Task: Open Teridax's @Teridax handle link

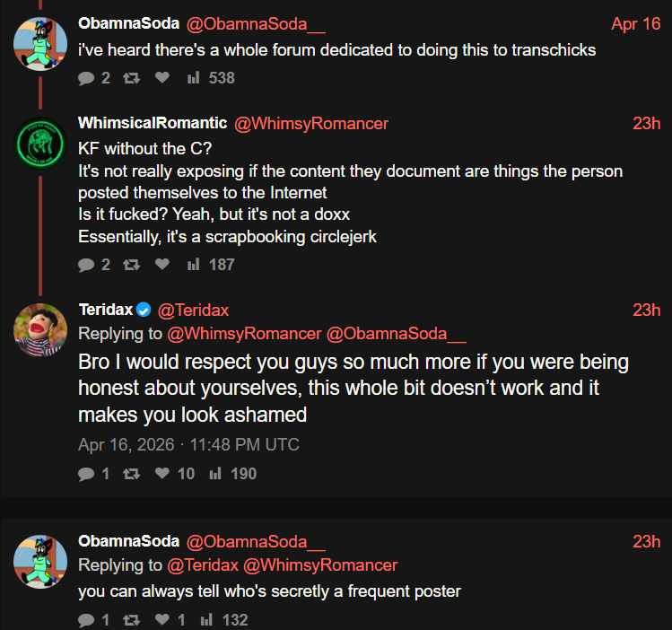Action: [193, 311]
